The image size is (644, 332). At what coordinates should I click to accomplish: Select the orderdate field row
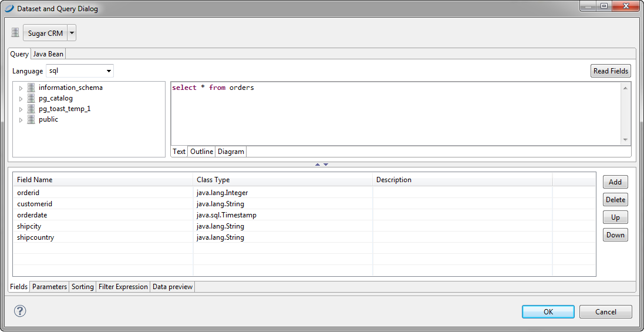(304, 214)
